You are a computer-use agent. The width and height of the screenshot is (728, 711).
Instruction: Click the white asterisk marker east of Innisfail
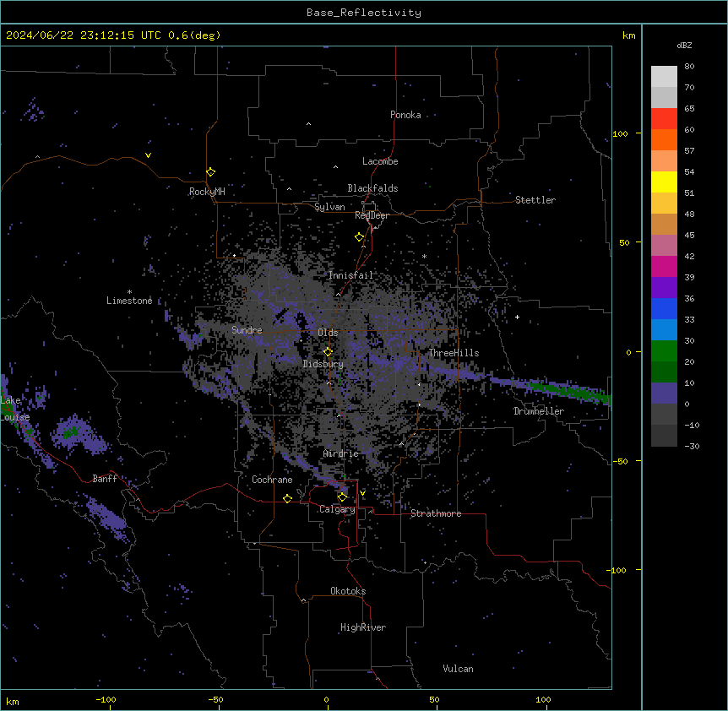[x=424, y=256]
